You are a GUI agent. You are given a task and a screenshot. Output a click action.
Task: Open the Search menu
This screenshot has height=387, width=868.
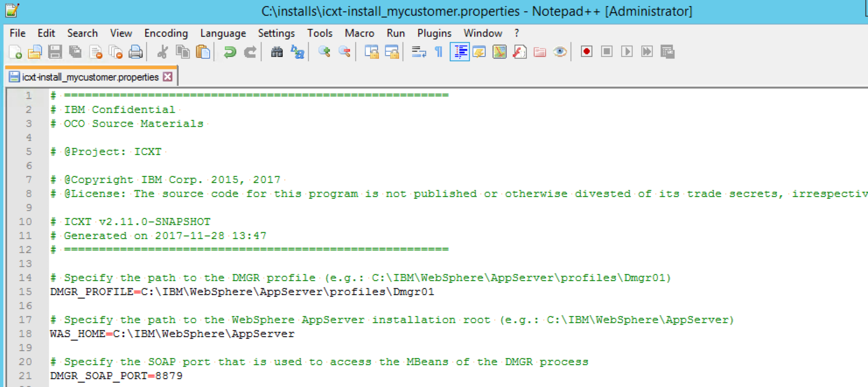(x=82, y=33)
